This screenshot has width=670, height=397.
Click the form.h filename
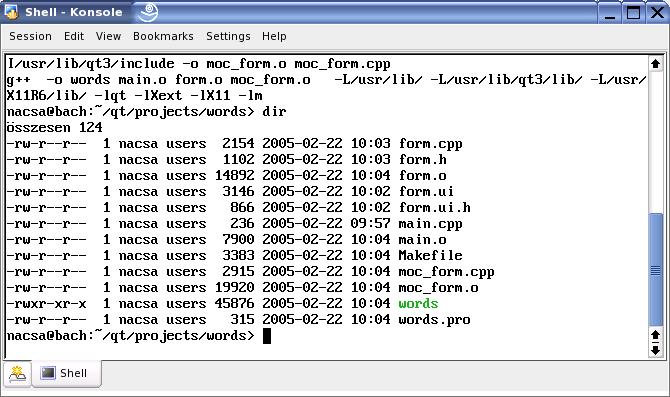423,160
